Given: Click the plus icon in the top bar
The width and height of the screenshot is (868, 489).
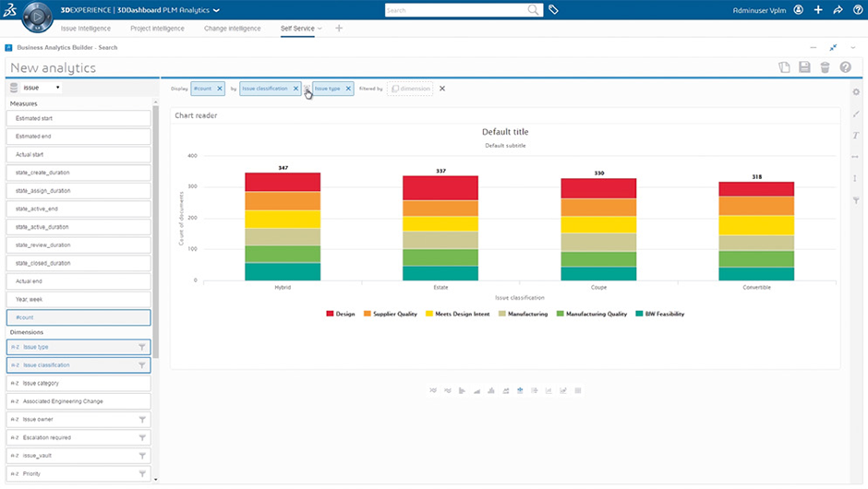Looking at the screenshot, I should pyautogui.click(x=818, y=10).
